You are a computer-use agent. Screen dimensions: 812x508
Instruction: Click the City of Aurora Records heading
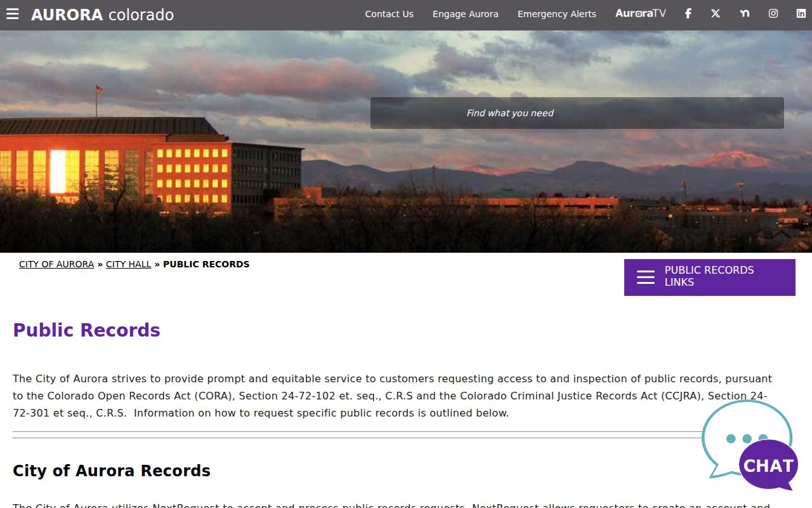click(112, 471)
